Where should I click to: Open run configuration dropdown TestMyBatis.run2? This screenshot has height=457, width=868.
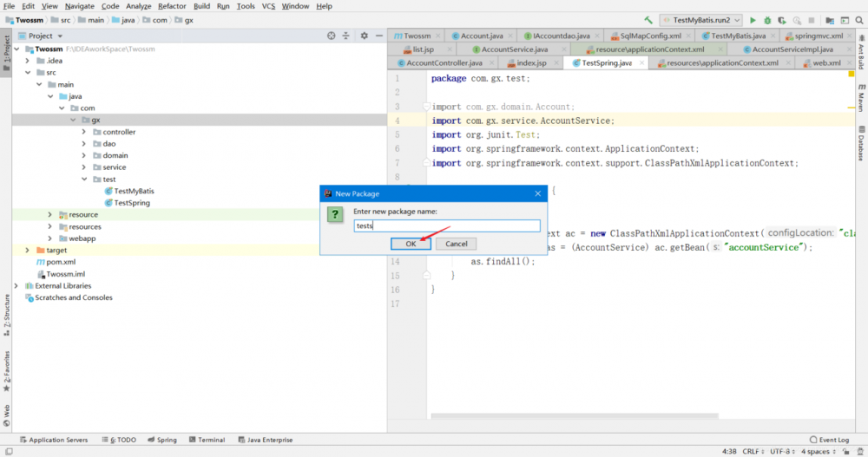tap(701, 20)
